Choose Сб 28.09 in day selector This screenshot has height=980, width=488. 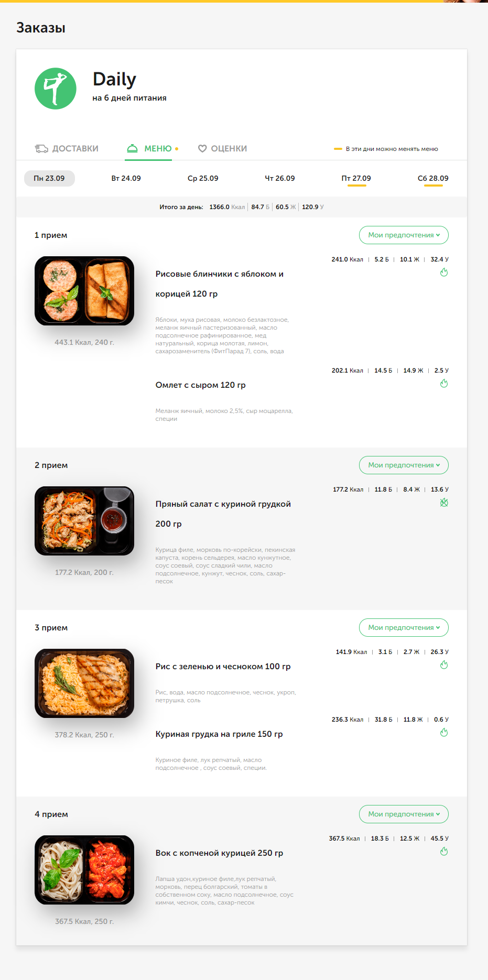[x=433, y=179]
